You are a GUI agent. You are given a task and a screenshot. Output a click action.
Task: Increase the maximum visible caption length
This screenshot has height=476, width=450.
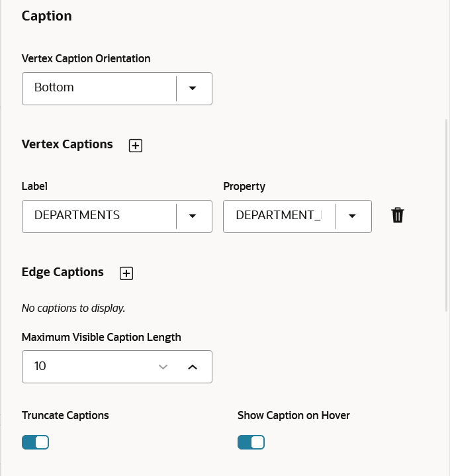point(193,367)
